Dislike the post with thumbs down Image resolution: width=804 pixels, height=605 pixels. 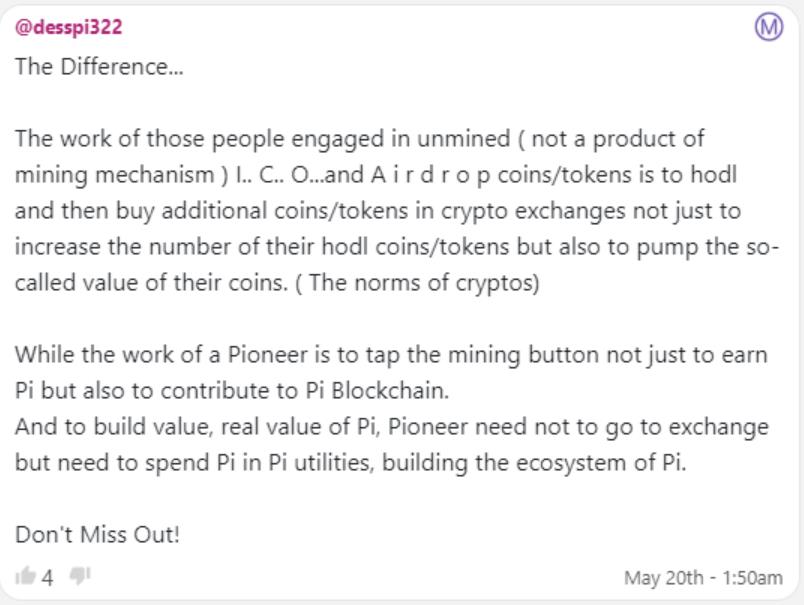pyautogui.click(x=79, y=576)
